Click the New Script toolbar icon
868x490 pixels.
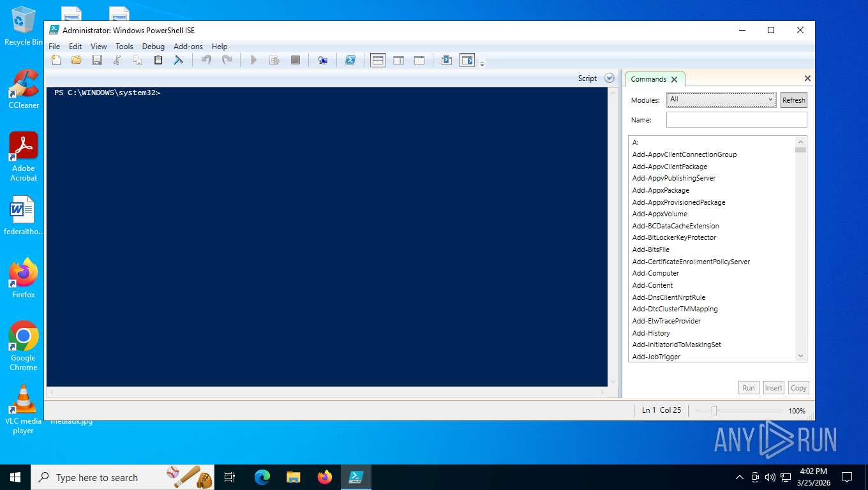tap(56, 60)
